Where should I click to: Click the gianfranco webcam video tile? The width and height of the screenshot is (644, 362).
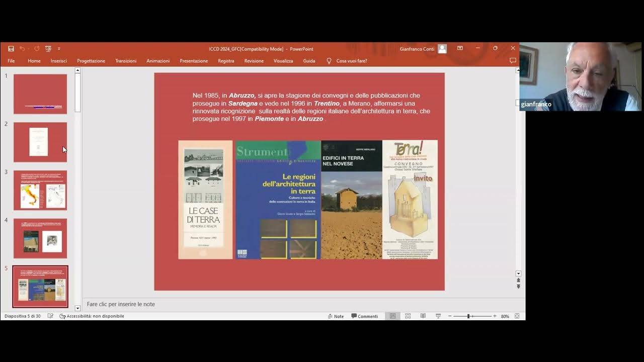(x=581, y=76)
